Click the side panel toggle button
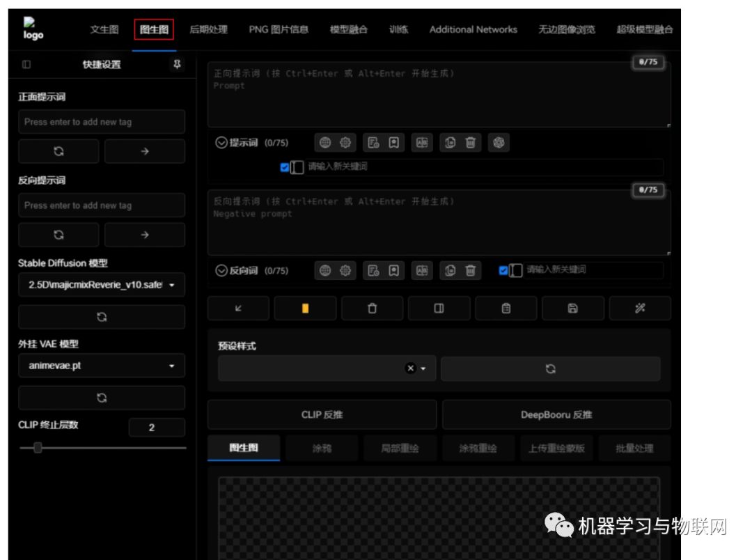Image resolution: width=752 pixels, height=560 pixels. click(x=439, y=308)
